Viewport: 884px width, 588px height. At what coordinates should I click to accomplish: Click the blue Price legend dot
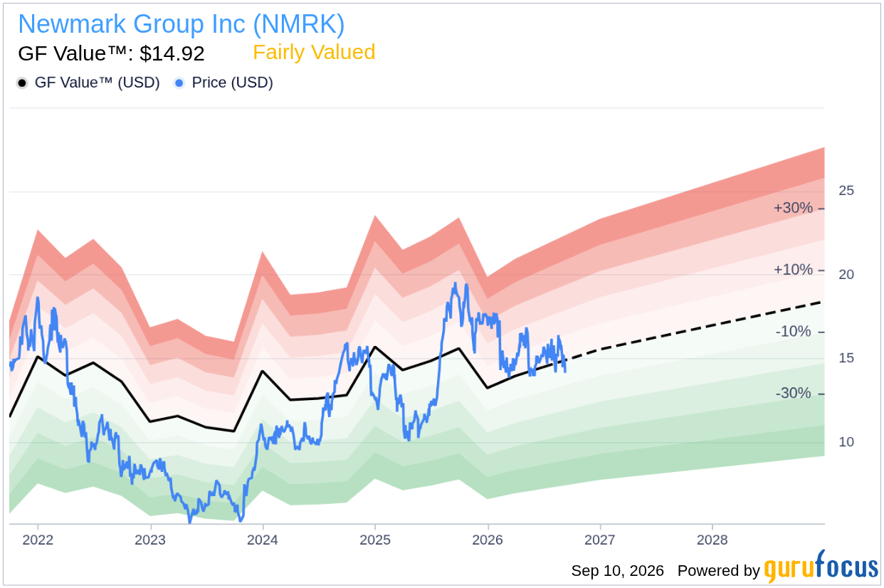(179, 83)
